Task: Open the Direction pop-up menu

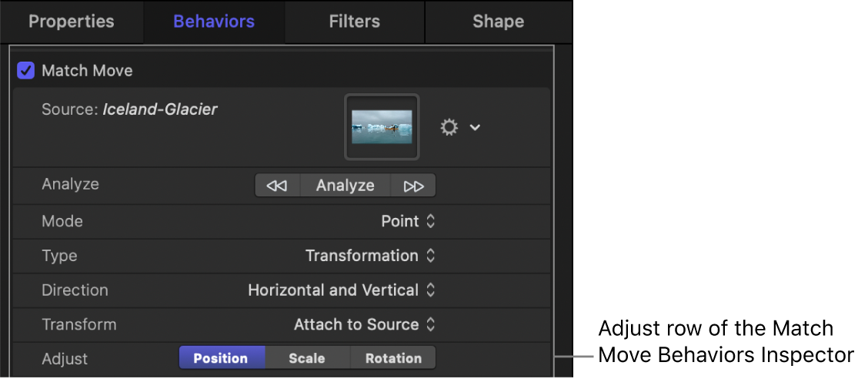Action: [x=342, y=290]
